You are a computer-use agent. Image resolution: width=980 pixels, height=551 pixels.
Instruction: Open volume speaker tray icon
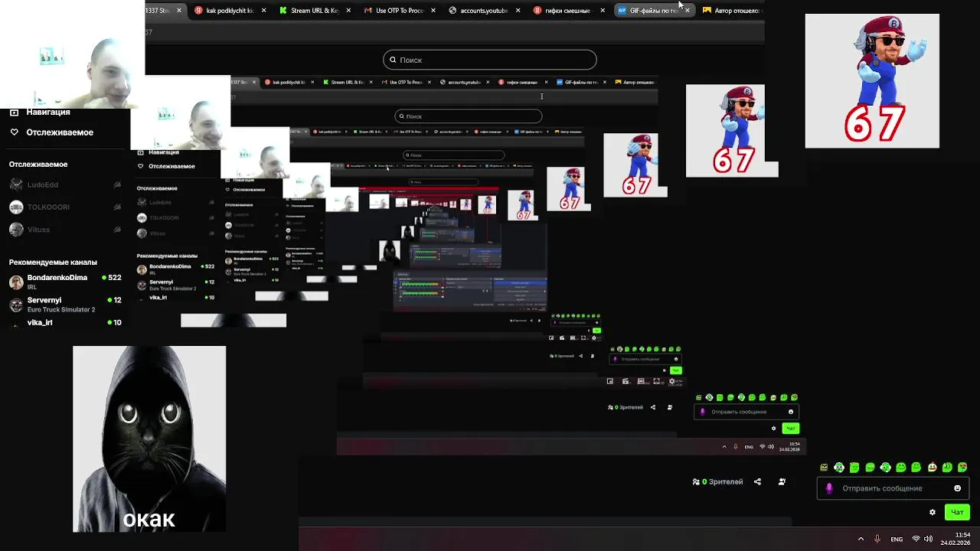pos(928,539)
